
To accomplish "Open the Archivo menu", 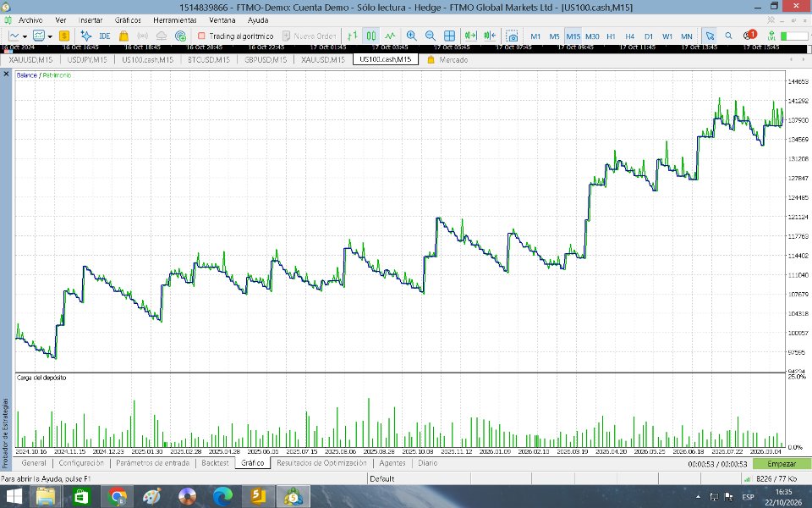I will [x=30, y=20].
